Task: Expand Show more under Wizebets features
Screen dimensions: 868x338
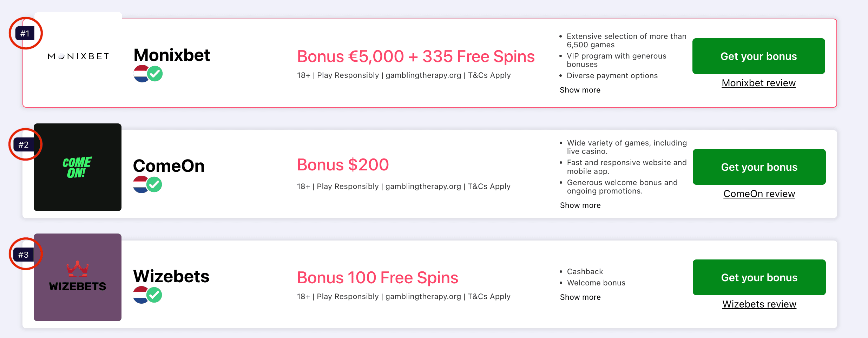Action: 580,297
